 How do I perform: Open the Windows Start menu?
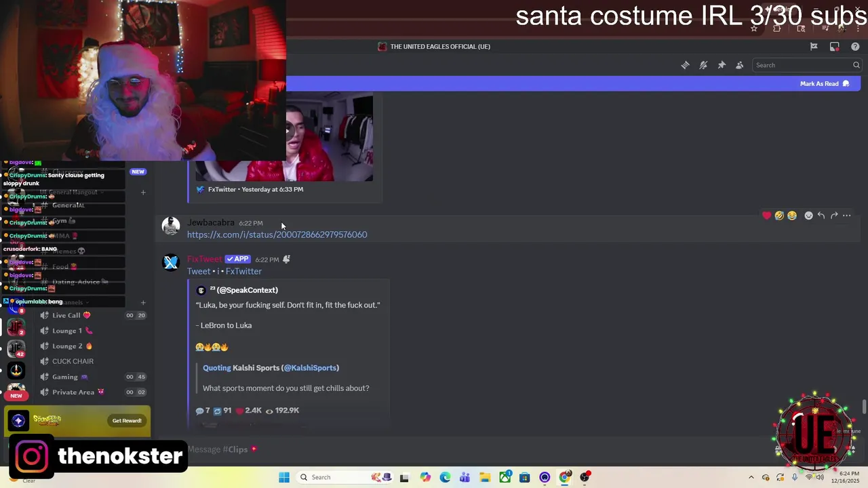tap(284, 477)
